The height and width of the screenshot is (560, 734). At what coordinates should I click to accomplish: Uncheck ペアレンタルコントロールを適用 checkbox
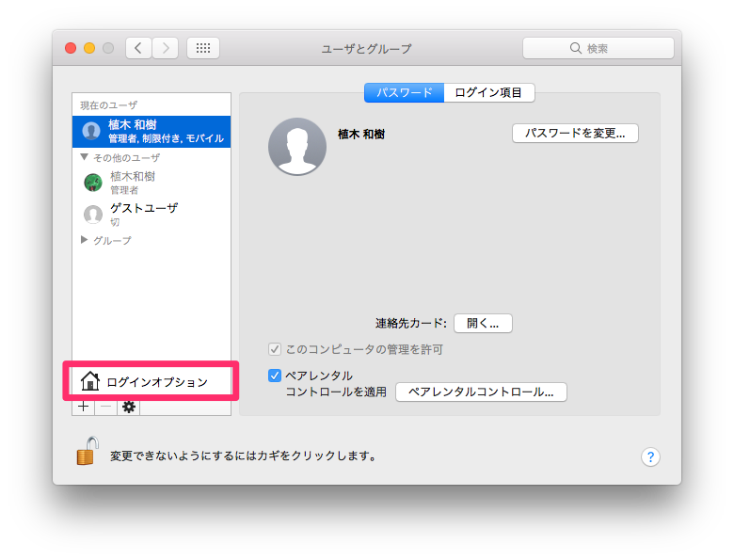tap(275, 376)
